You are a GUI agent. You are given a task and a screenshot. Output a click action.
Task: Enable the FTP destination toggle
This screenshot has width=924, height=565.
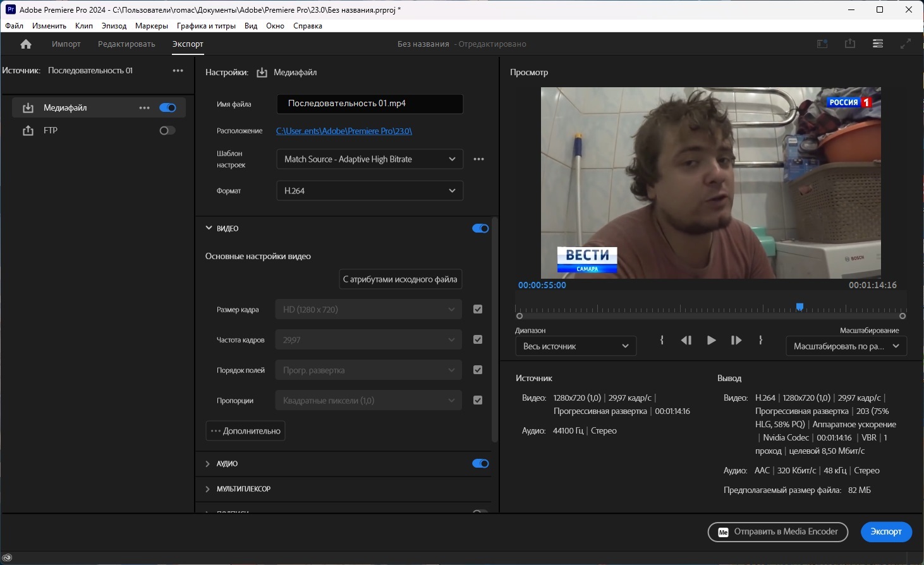167,130
